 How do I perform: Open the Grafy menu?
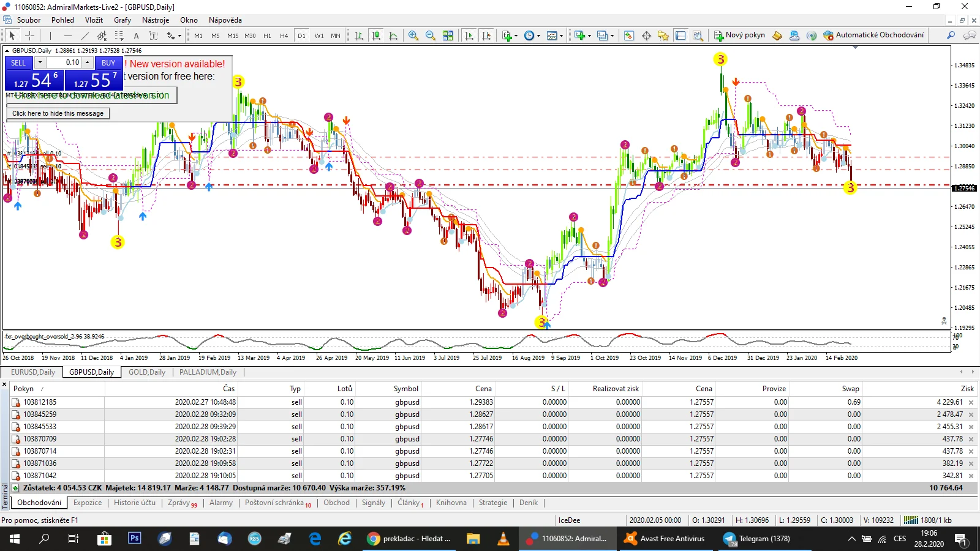pos(123,20)
